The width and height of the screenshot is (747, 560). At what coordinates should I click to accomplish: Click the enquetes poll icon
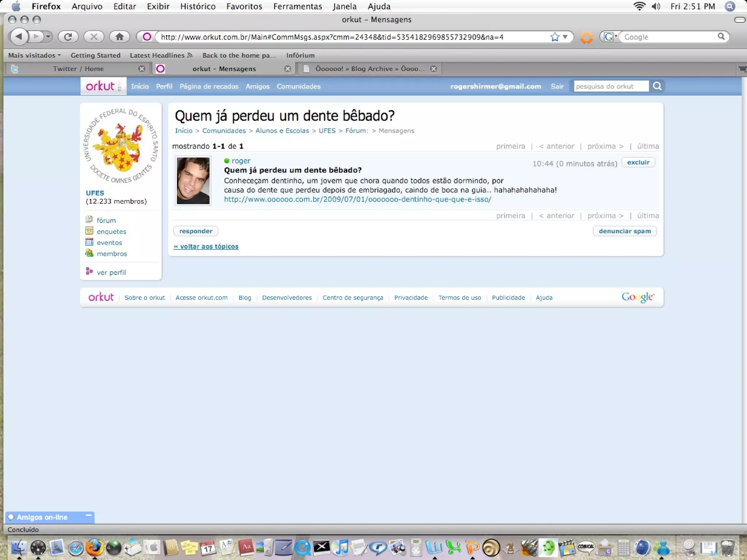[89, 231]
